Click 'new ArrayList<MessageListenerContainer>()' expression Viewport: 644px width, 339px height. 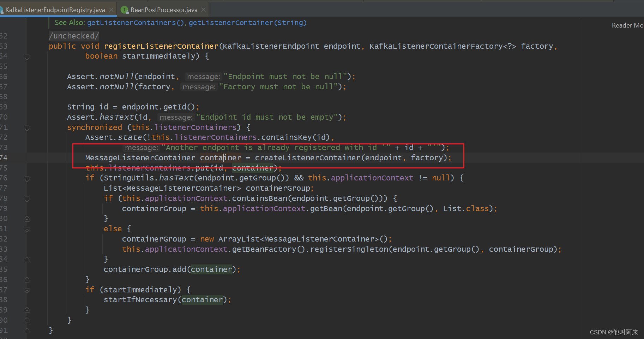(x=294, y=239)
